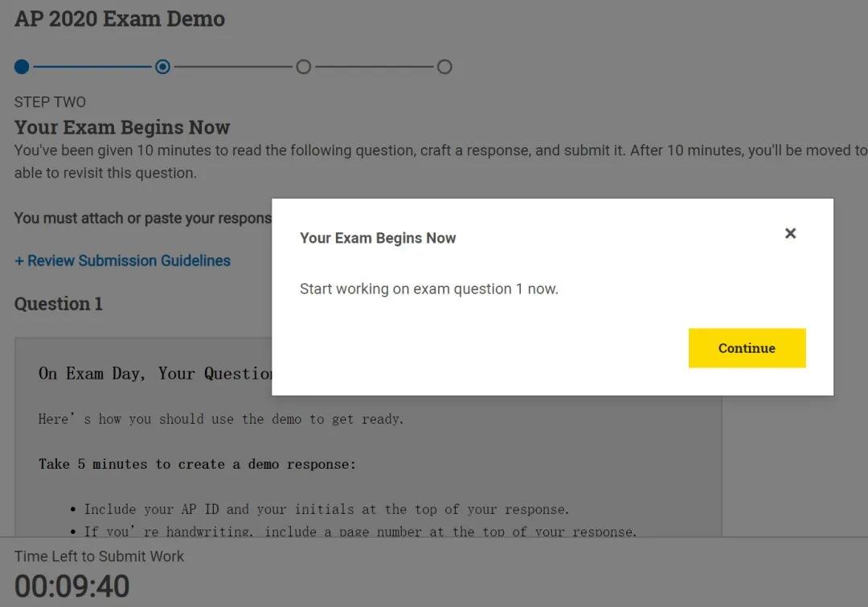Click bullet 'If you're handwriting, include a page number'
The width and height of the screenshot is (868, 607).
(360, 531)
